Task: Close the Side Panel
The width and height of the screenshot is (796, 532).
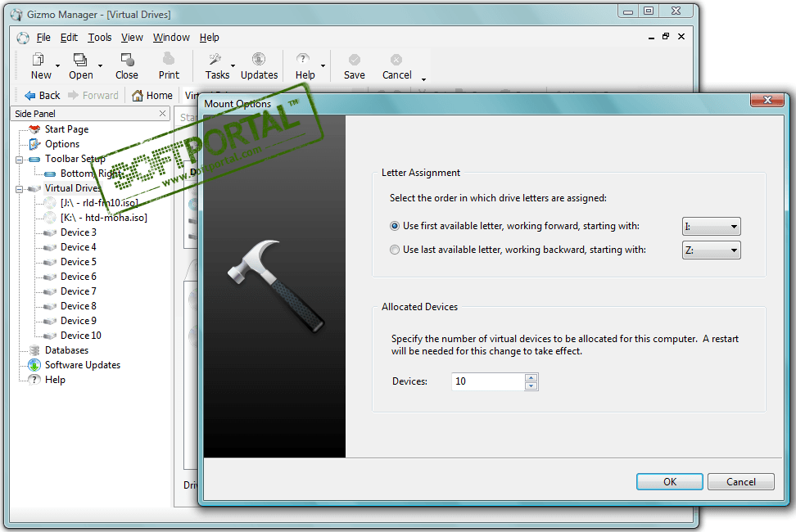Action: pos(162,113)
